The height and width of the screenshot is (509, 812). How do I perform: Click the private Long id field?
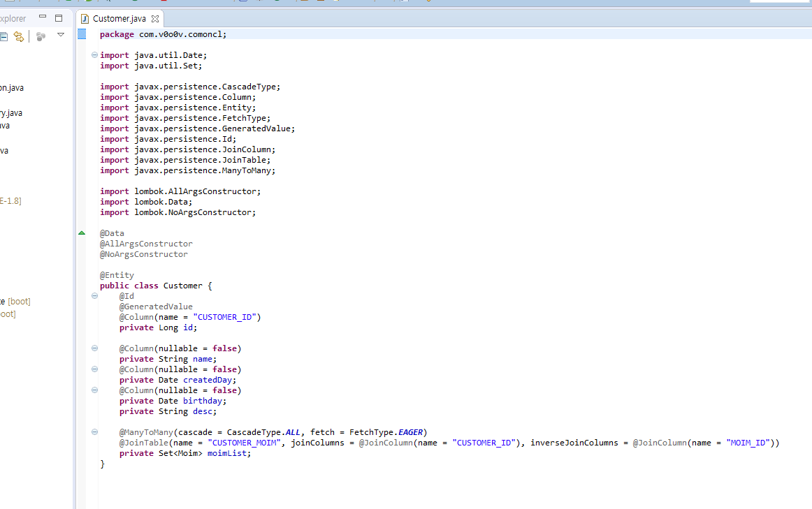(x=158, y=327)
